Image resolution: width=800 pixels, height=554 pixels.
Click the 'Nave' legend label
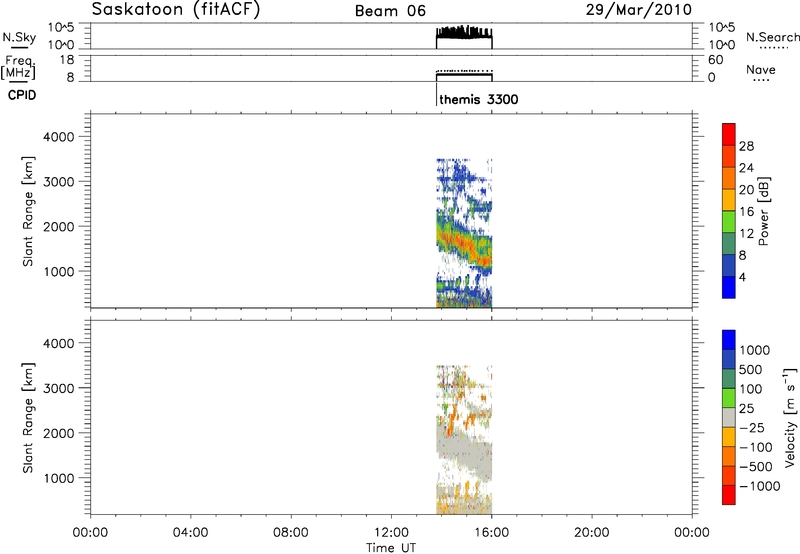pos(761,69)
